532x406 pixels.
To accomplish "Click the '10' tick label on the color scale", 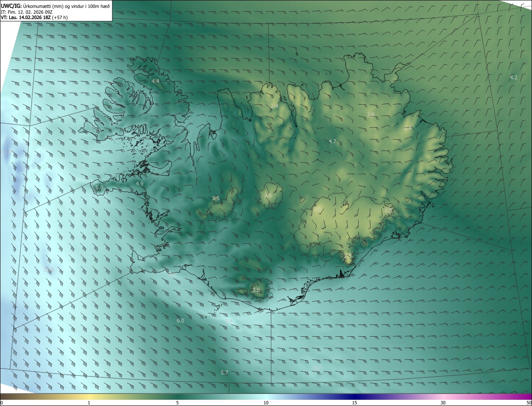I will tap(266, 403).
